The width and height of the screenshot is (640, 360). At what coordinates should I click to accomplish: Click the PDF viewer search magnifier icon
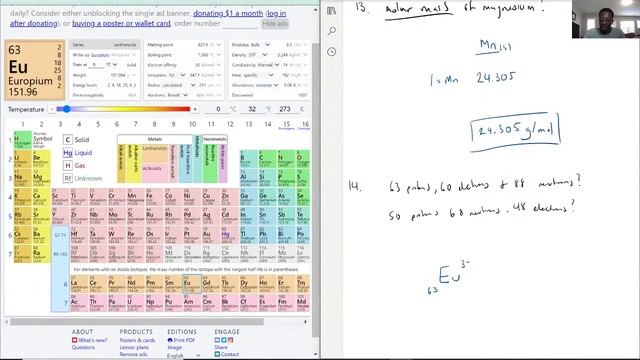(332, 31)
